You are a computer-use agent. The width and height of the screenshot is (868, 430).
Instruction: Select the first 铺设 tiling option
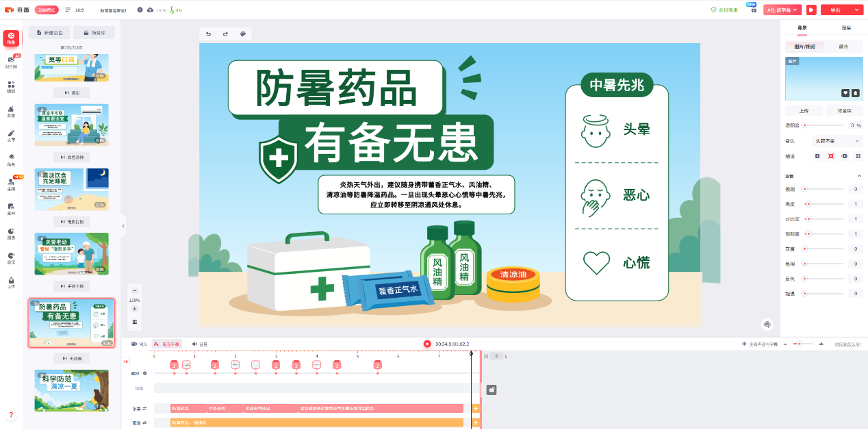click(817, 156)
